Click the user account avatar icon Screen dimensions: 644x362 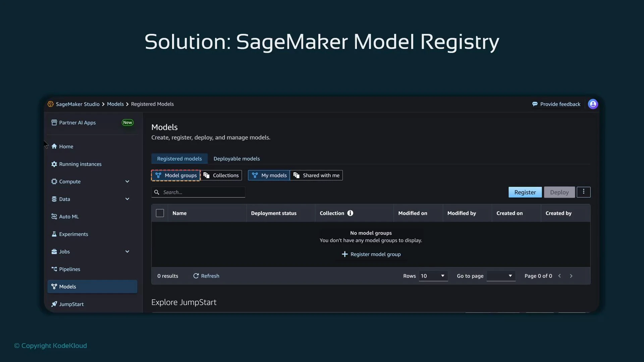pyautogui.click(x=593, y=104)
